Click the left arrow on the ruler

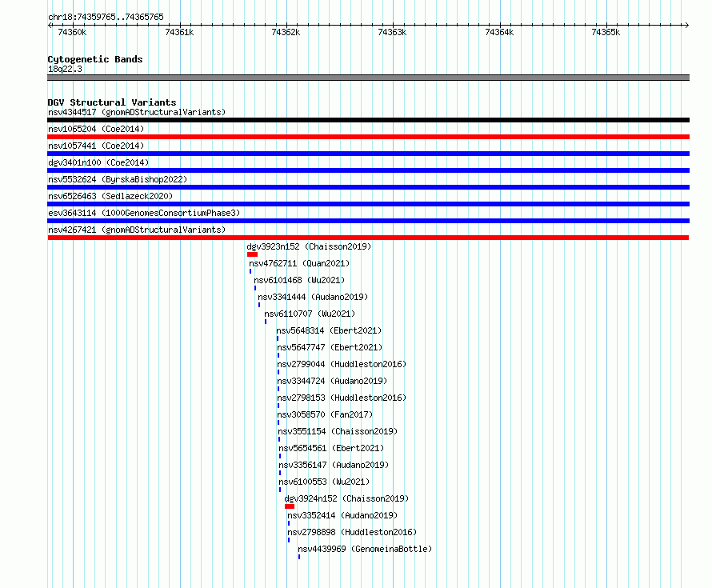pos(50,26)
